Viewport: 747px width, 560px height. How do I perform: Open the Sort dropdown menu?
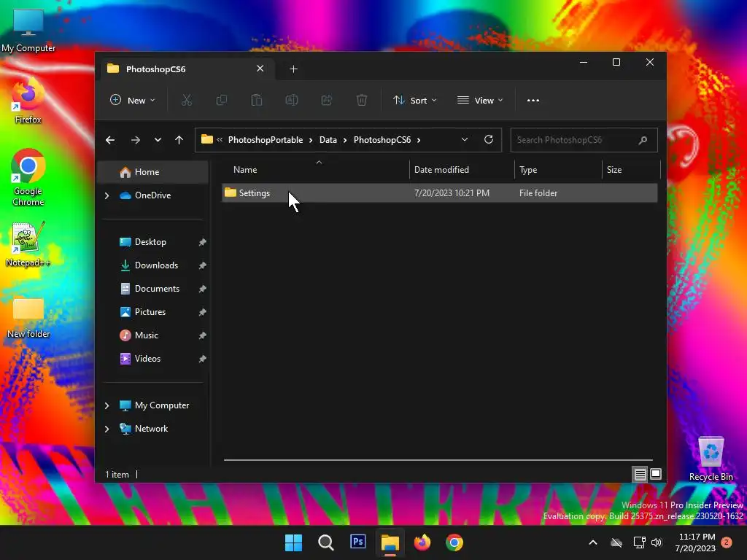pyautogui.click(x=414, y=100)
